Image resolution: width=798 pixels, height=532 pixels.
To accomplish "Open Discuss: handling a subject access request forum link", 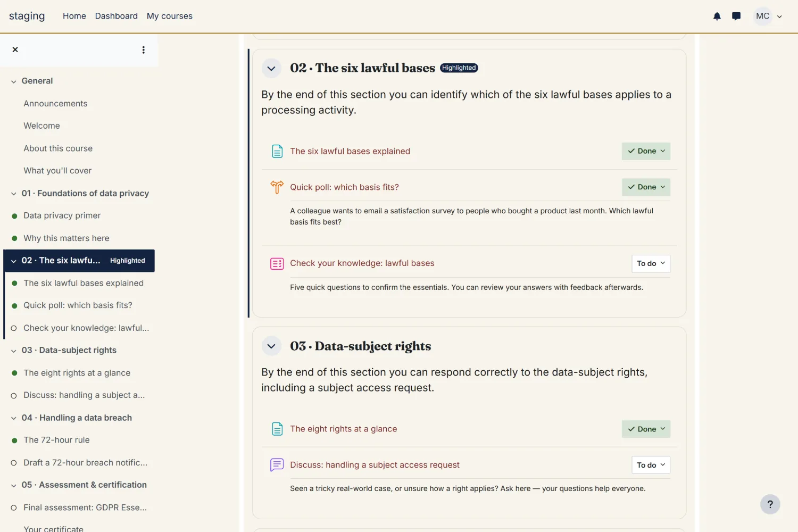I will [x=375, y=465].
